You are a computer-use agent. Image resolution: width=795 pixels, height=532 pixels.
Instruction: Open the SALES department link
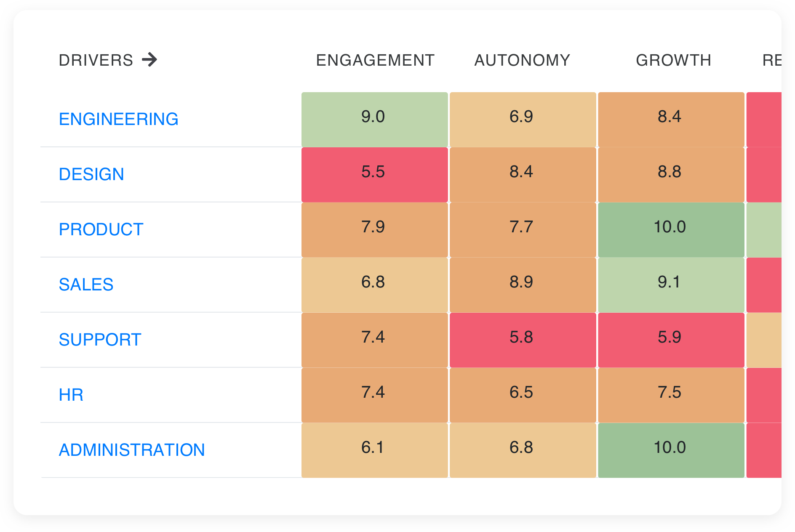click(x=86, y=285)
